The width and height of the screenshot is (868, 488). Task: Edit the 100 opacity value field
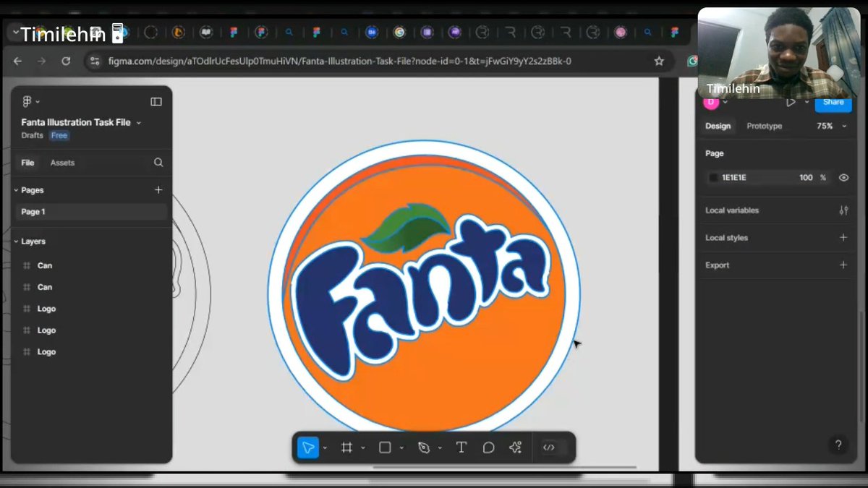click(x=806, y=177)
